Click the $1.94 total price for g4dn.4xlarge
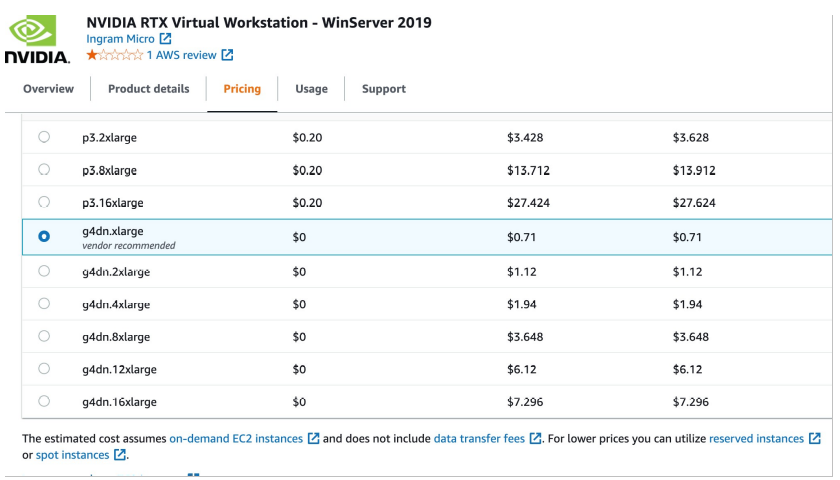 pyautogui.click(x=687, y=305)
